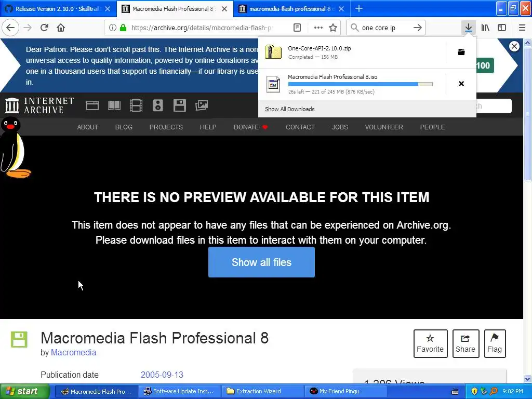Close the Release Version 2.10.0 tab
This screenshot has height=399, width=532.
[x=108, y=9]
